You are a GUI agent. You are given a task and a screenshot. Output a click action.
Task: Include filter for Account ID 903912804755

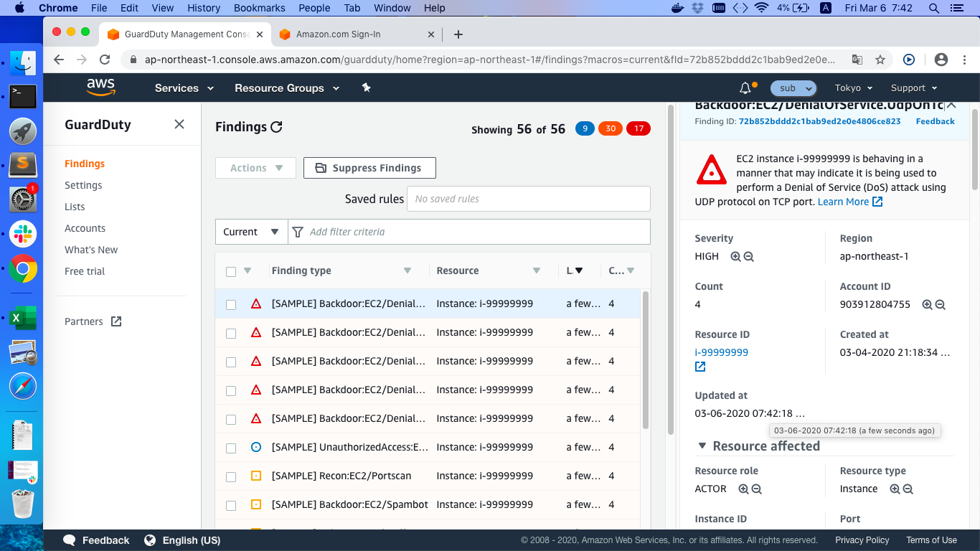927,305
